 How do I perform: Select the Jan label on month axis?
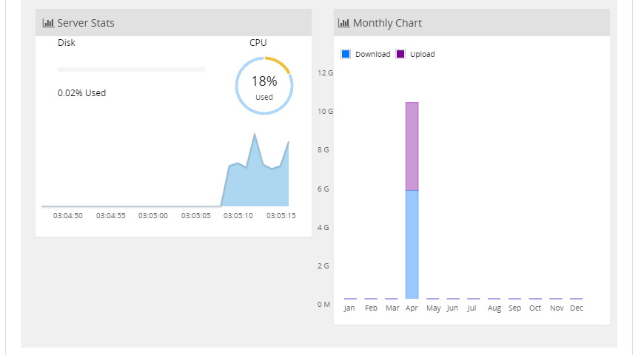point(350,308)
